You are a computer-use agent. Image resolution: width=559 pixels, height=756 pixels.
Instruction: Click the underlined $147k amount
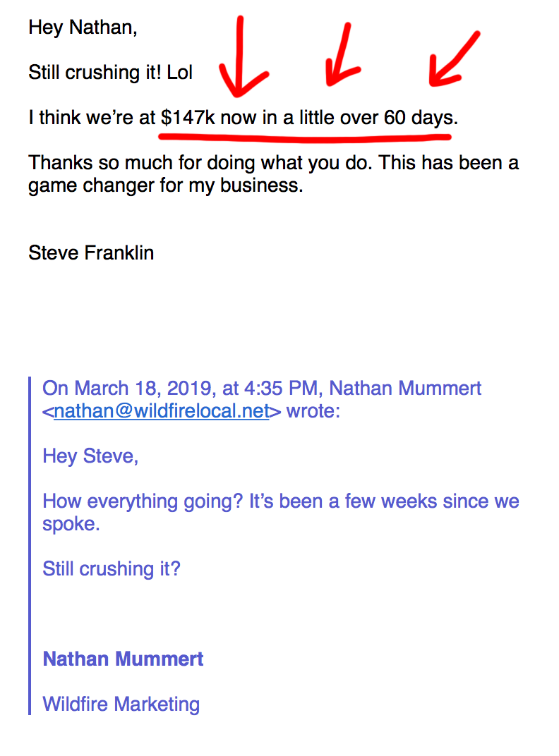click(x=188, y=118)
